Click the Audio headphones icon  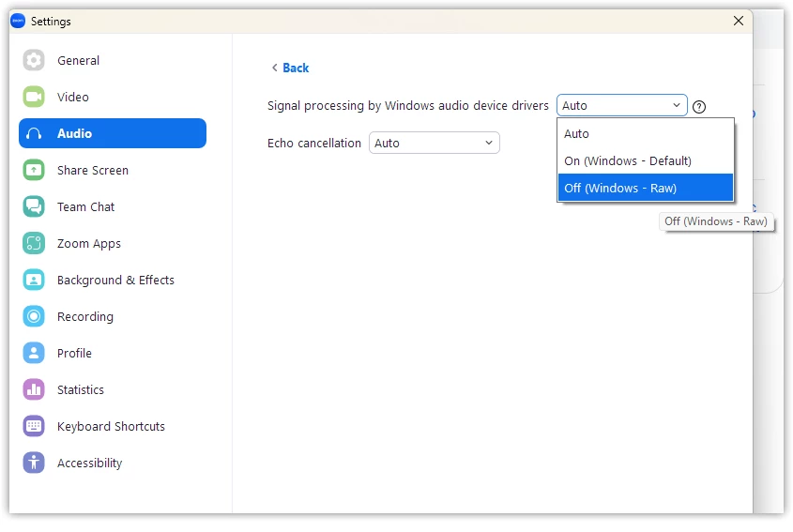(34, 133)
